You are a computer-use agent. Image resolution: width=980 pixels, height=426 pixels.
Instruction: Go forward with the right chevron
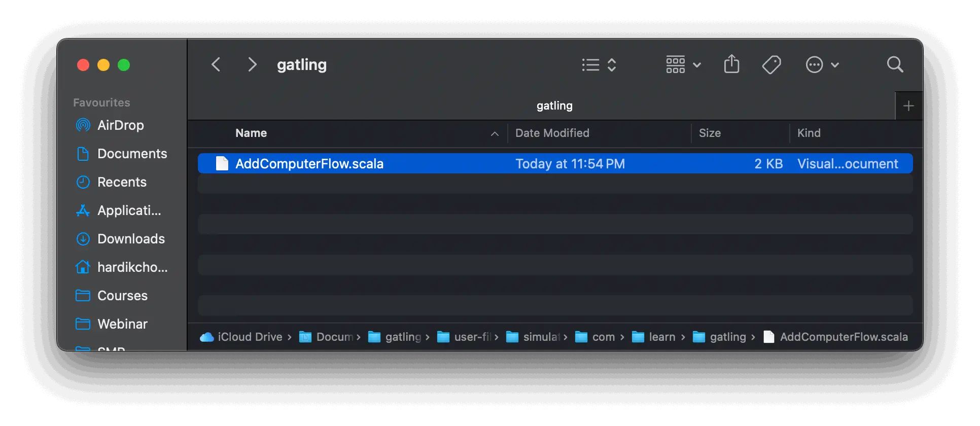pos(252,64)
